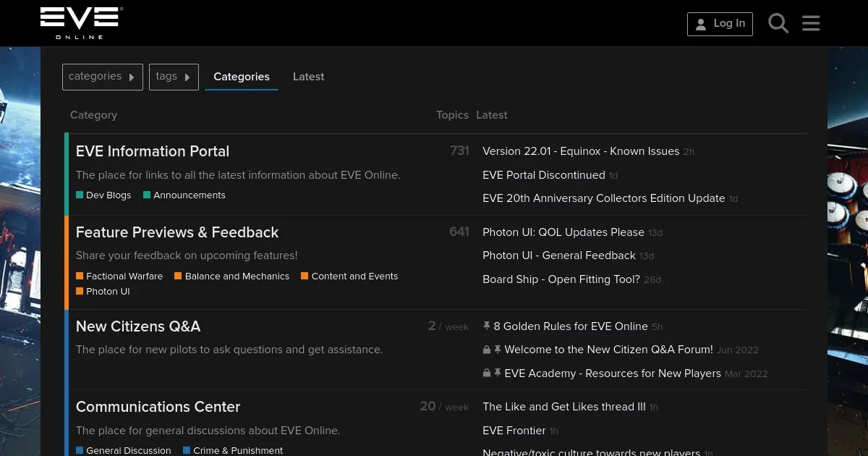Switch to the Latest tab
Image resolution: width=868 pixels, height=456 pixels.
coord(308,77)
